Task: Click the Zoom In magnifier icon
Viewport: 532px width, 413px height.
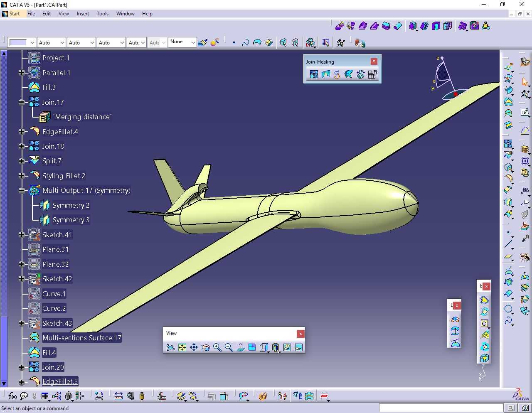Action: [217, 347]
